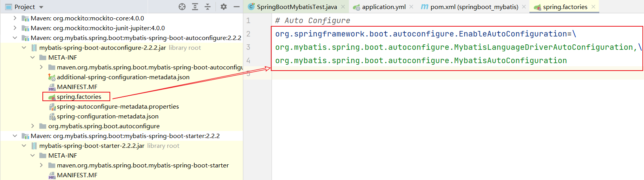
Task: Click the Collapse All icon in the Project toolbar
Action: coord(208,7)
